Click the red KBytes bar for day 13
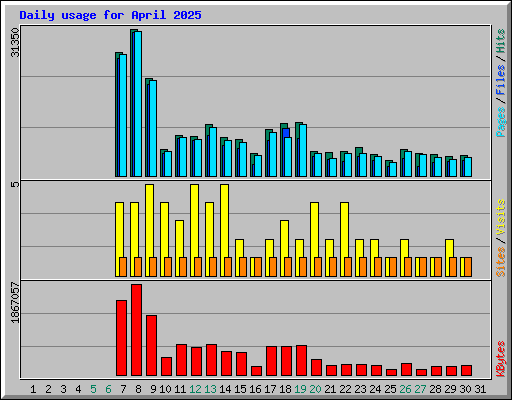 211,360
